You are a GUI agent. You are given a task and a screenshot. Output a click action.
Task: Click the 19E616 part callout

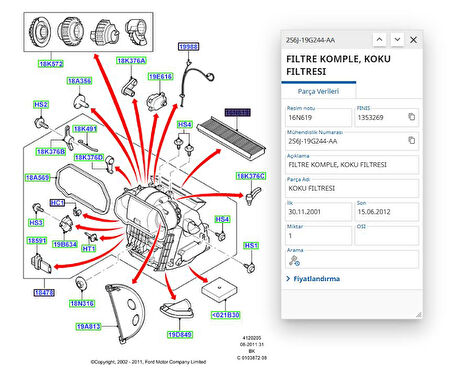point(160,77)
